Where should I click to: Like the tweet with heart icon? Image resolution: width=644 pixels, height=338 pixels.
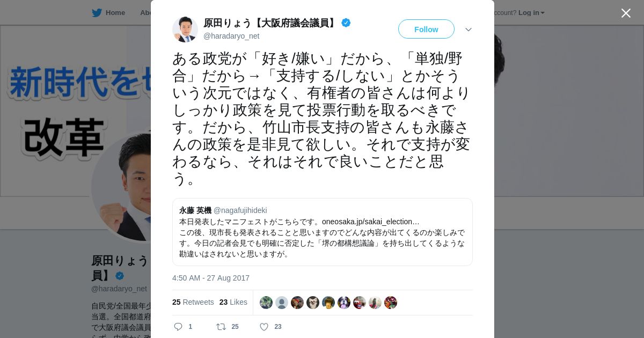[x=264, y=327]
